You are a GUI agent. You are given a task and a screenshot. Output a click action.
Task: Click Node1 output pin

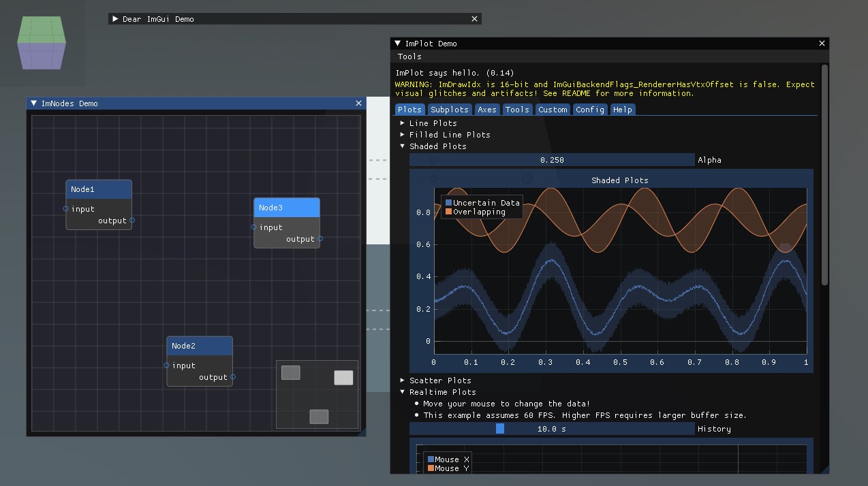132,221
